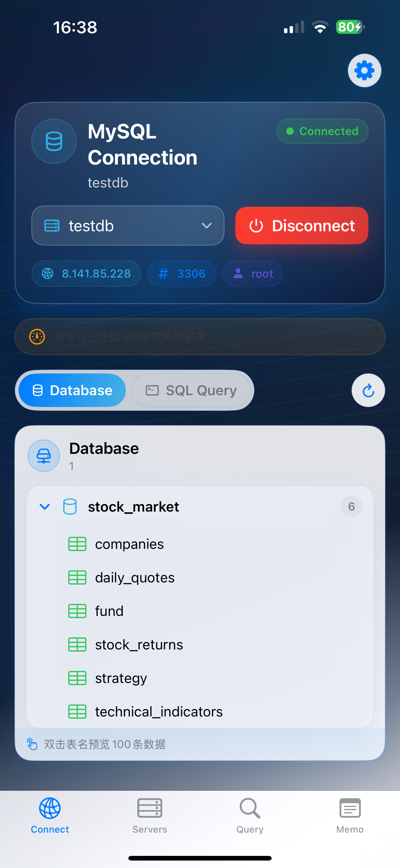Open the Connect bottom tab
This screenshot has height=868, width=400.
point(50,816)
